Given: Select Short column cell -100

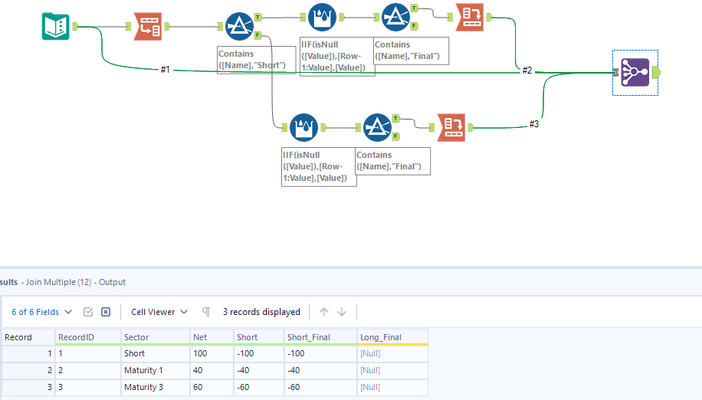Looking at the screenshot, I should pos(259,353).
